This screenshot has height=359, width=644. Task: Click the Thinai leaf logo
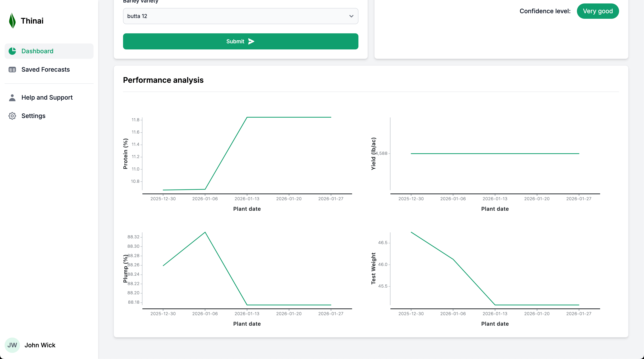(12, 20)
